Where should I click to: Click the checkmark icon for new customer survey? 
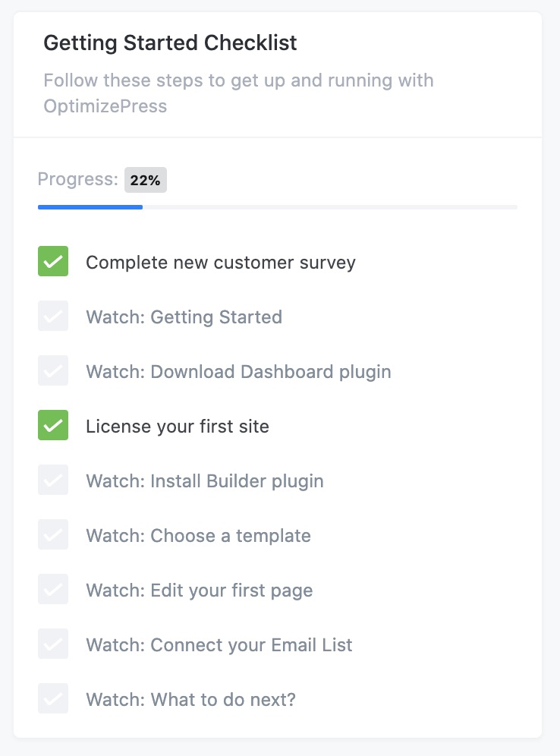tap(52, 261)
